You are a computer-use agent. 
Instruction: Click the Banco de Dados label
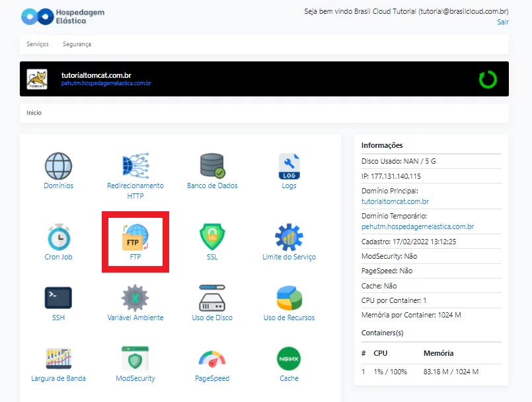[212, 185]
